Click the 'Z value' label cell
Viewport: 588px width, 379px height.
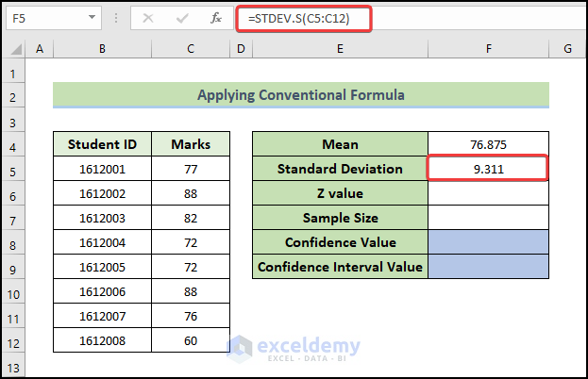click(x=340, y=193)
